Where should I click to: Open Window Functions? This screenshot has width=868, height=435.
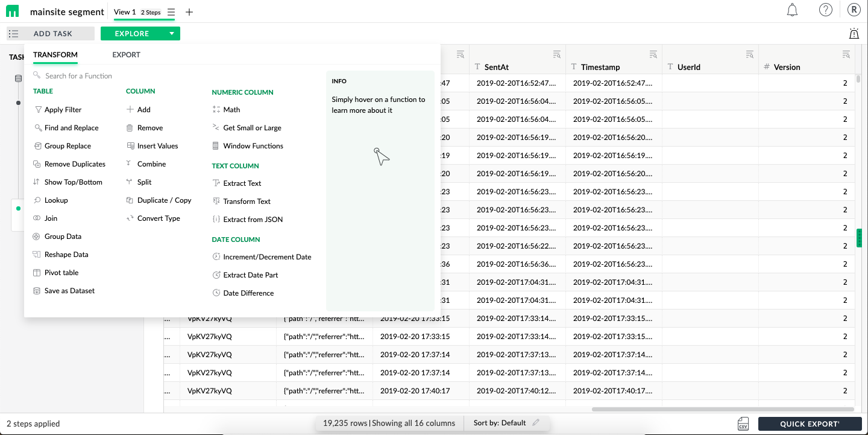tap(248, 146)
